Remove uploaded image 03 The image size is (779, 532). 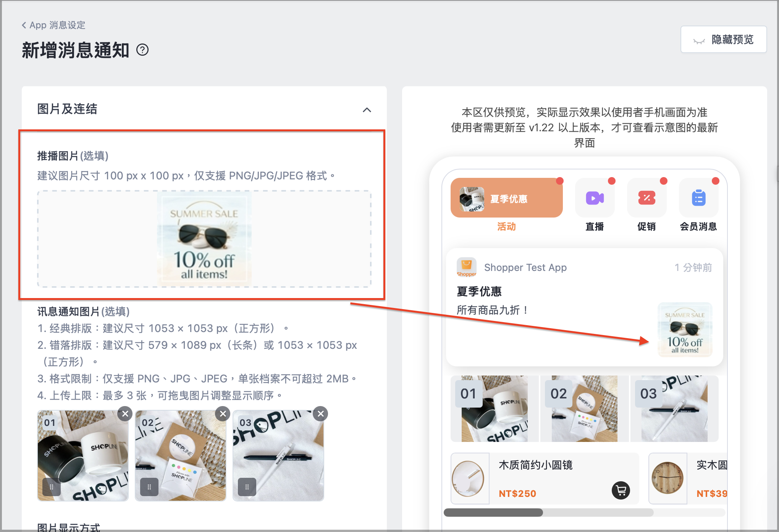pyautogui.click(x=320, y=414)
